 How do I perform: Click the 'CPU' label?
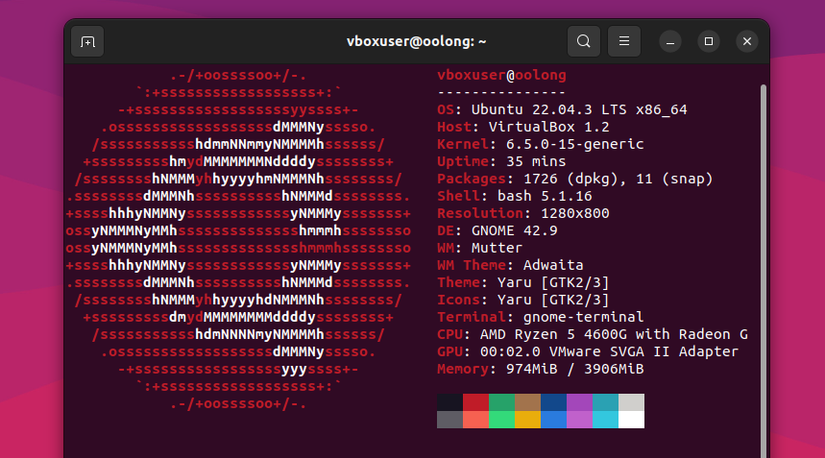[x=450, y=334]
